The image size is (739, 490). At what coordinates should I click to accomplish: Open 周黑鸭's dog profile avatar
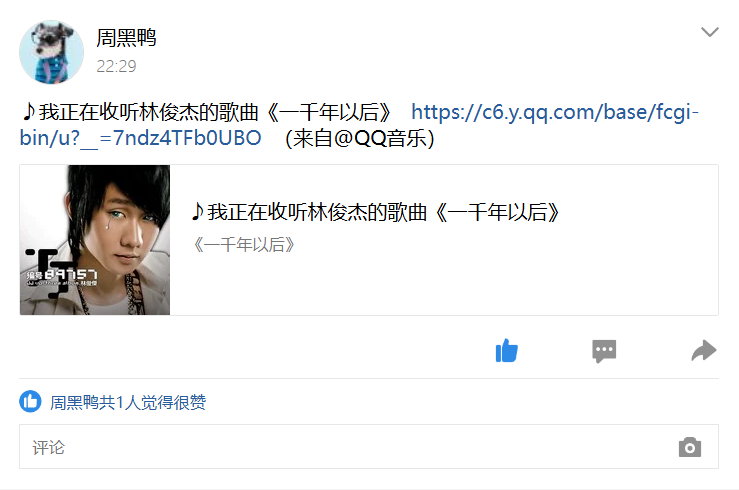pos(51,52)
